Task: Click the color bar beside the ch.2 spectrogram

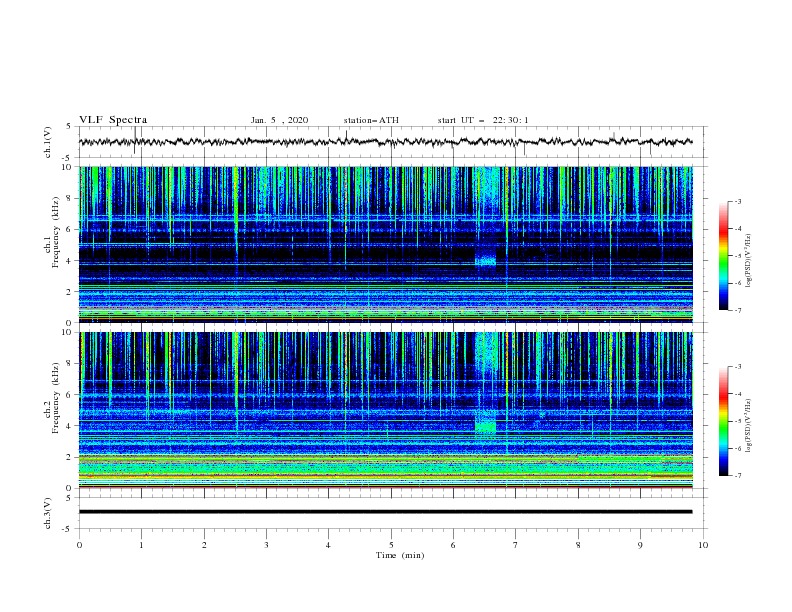Action: (723, 421)
